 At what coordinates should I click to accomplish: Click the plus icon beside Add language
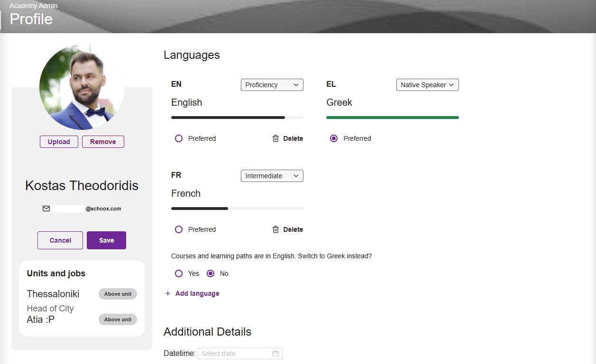pos(167,293)
